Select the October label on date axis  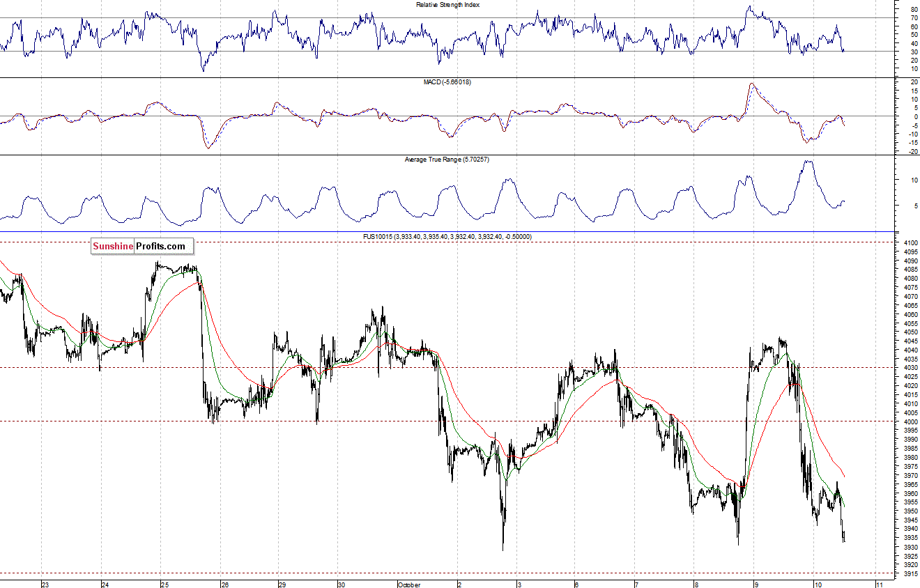[408, 585]
